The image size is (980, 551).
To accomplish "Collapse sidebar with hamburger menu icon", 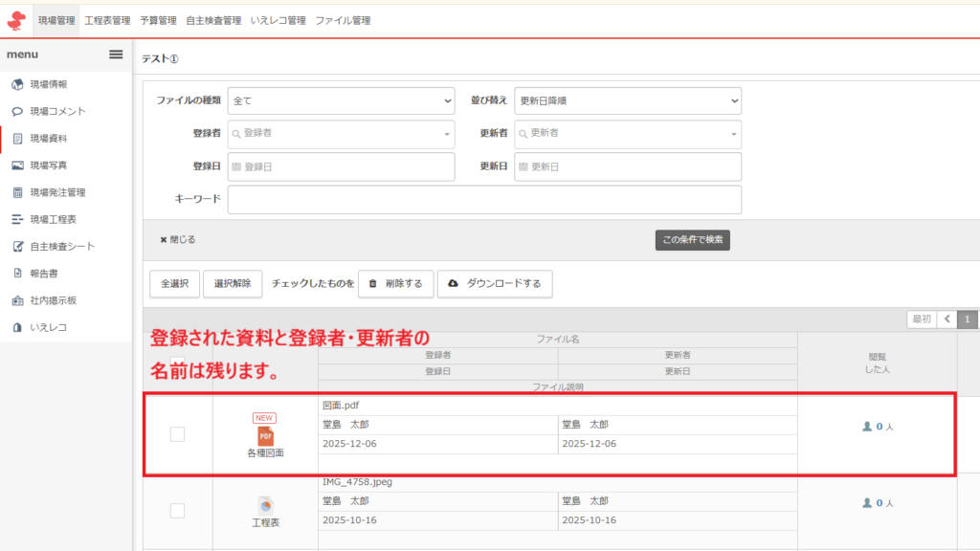I will pos(116,55).
